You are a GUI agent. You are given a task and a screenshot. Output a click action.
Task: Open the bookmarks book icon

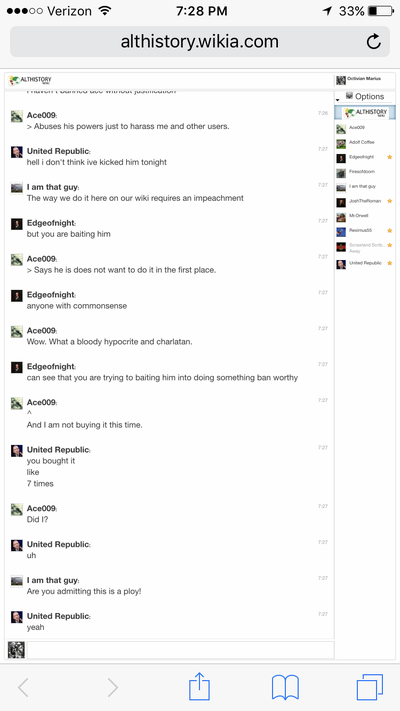point(285,687)
